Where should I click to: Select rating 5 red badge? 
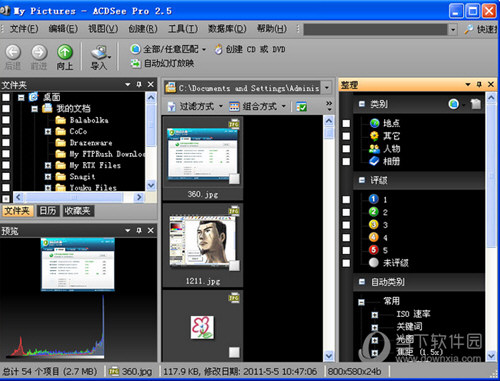[x=374, y=250]
